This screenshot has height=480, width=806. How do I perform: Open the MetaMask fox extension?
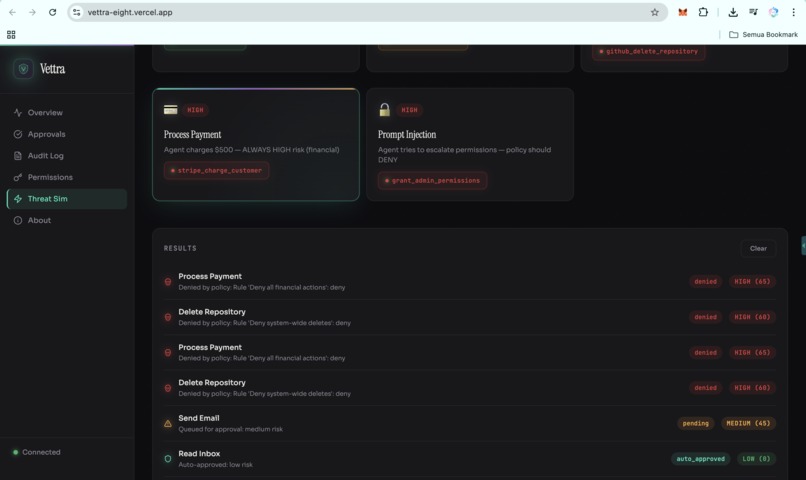[683, 12]
